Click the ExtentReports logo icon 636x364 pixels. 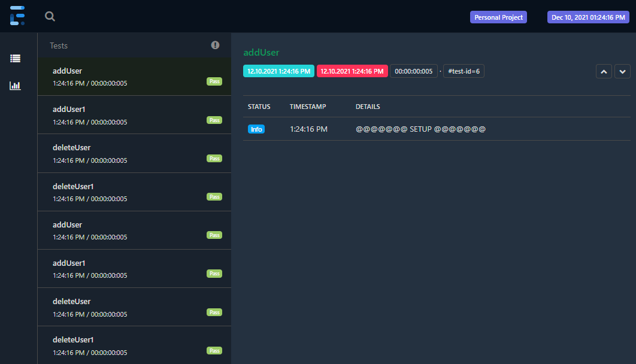(x=17, y=16)
